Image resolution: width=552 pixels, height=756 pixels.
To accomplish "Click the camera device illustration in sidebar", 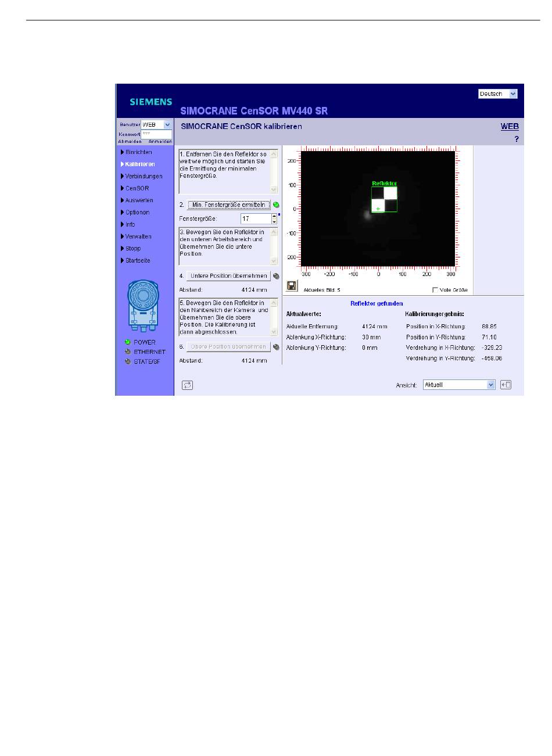I will (143, 305).
